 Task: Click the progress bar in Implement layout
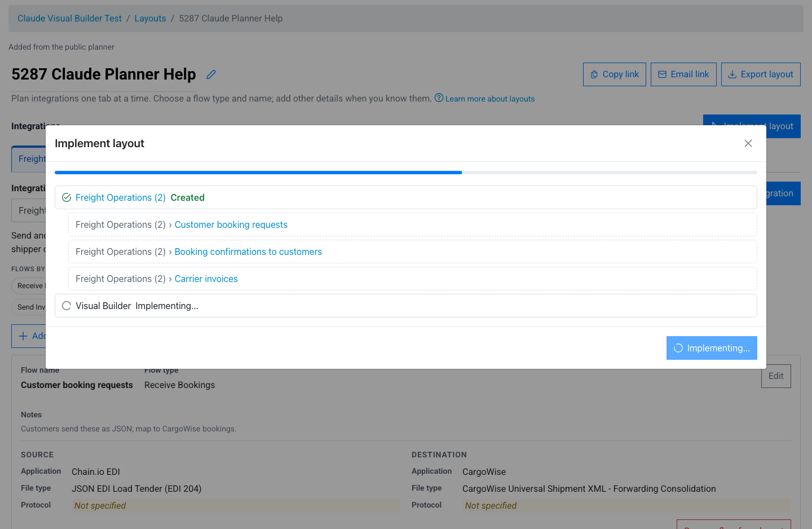click(x=406, y=173)
